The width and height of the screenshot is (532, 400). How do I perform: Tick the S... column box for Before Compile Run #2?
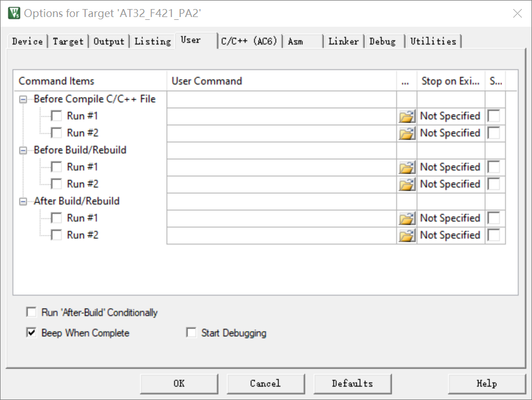[x=493, y=133]
